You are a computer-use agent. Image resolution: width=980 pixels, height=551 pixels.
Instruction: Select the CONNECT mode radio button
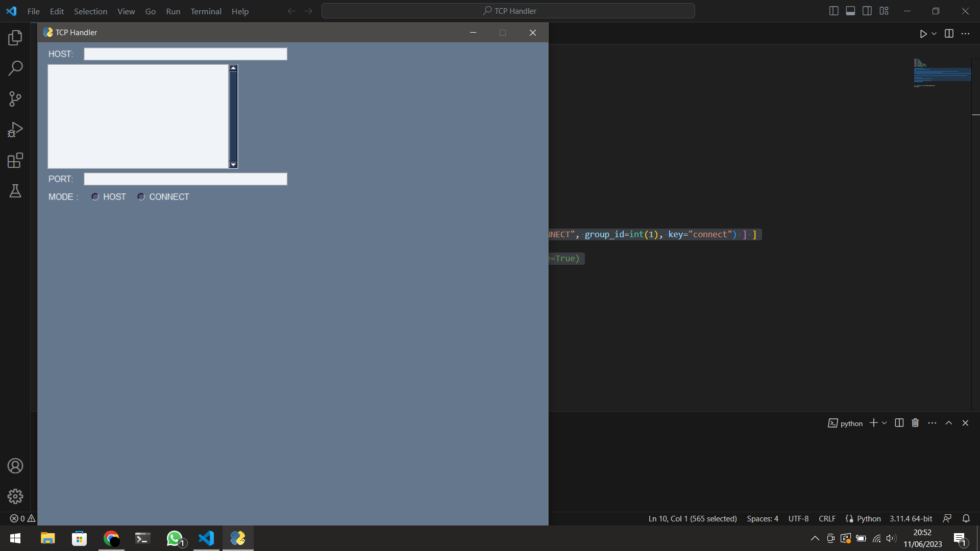pos(141,196)
